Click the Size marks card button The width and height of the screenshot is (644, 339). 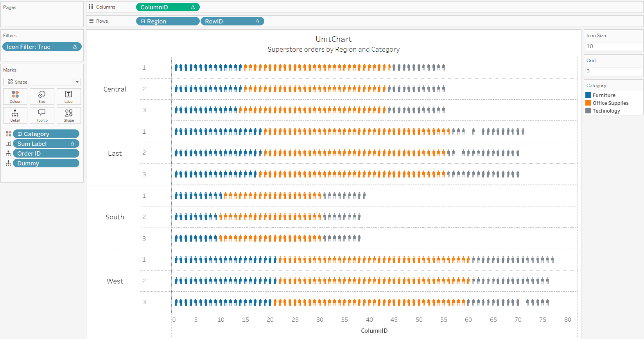[42, 97]
